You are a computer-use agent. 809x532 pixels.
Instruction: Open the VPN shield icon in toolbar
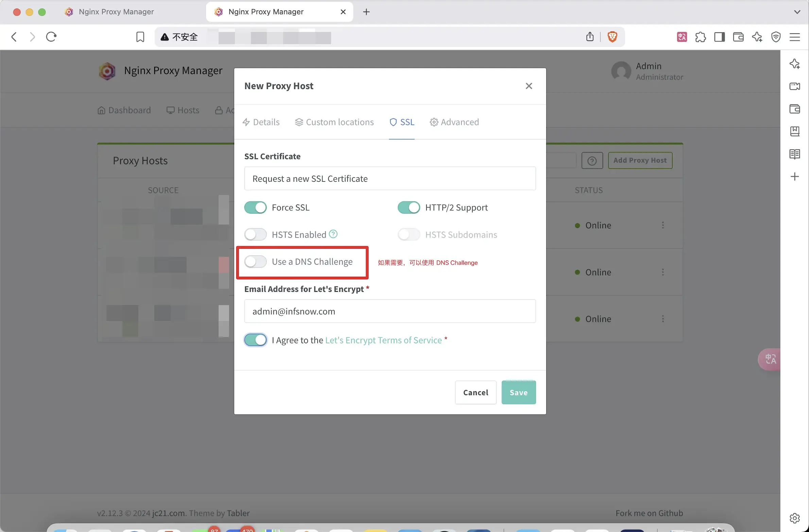click(x=776, y=37)
